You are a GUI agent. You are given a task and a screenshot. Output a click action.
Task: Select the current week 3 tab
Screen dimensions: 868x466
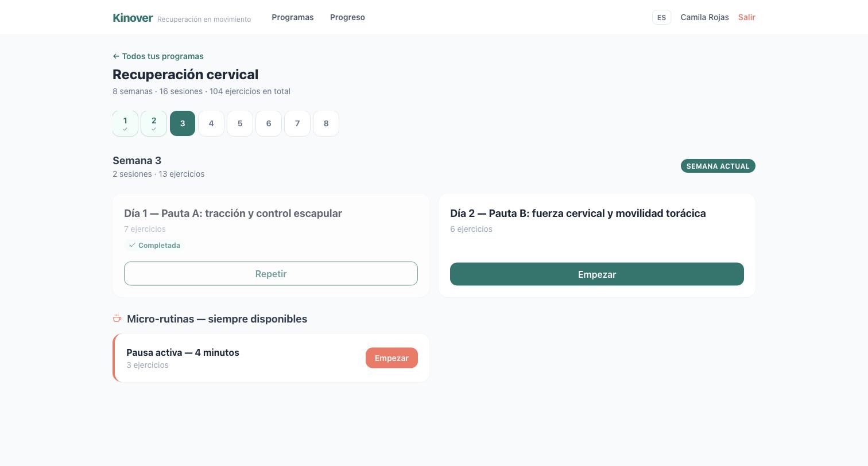coord(183,123)
